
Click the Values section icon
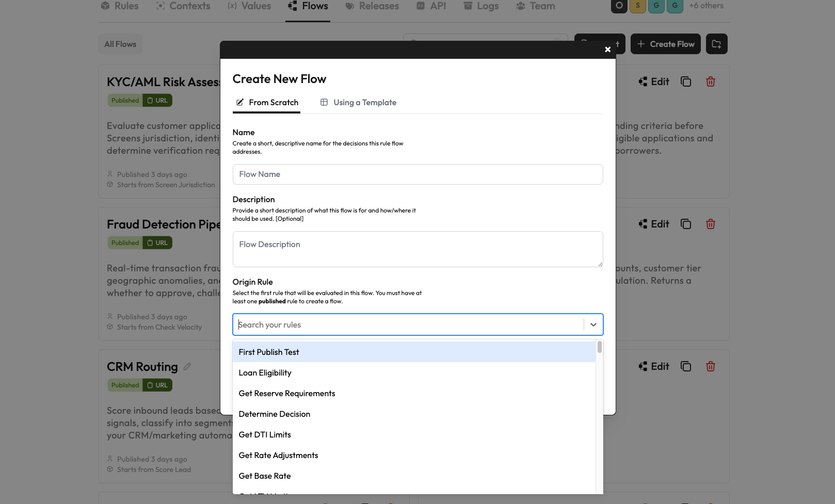(231, 6)
